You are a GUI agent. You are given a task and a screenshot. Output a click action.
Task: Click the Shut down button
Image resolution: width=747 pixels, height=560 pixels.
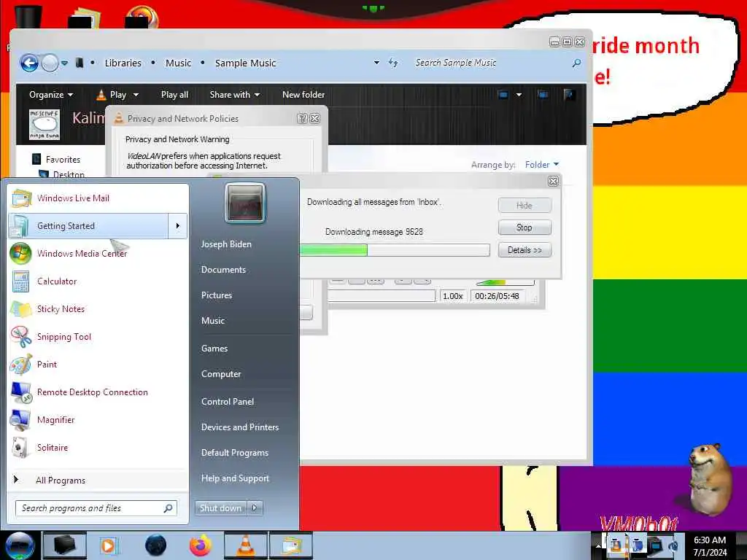coord(220,507)
